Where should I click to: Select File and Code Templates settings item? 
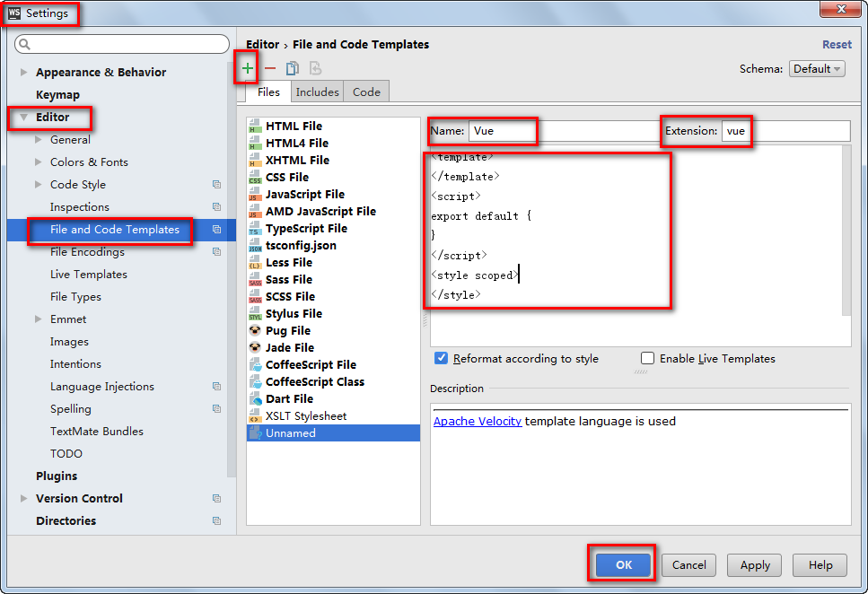coord(121,229)
